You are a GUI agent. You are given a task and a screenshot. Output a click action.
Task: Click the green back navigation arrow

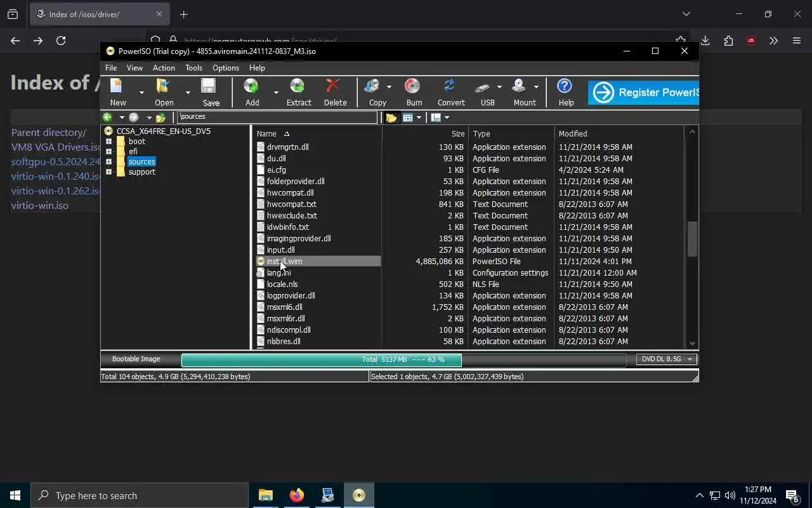(108, 117)
